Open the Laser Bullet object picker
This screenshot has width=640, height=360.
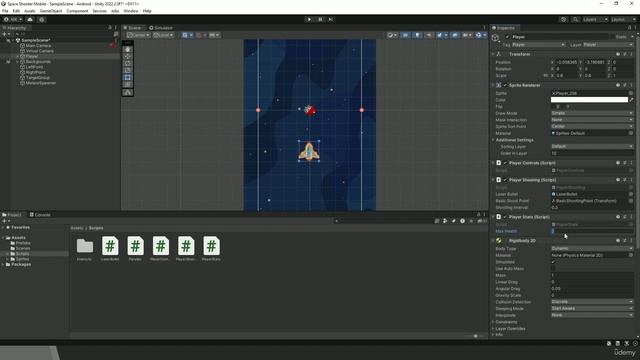pyautogui.click(x=631, y=194)
